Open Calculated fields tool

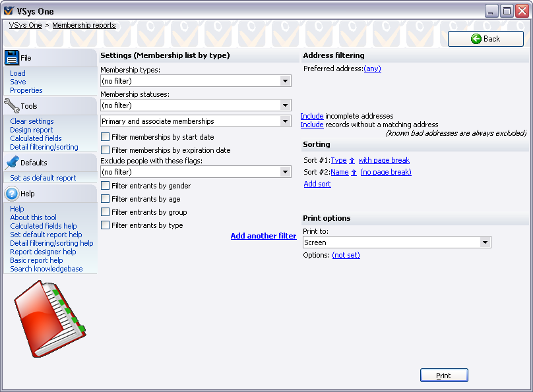coord(36,138)
